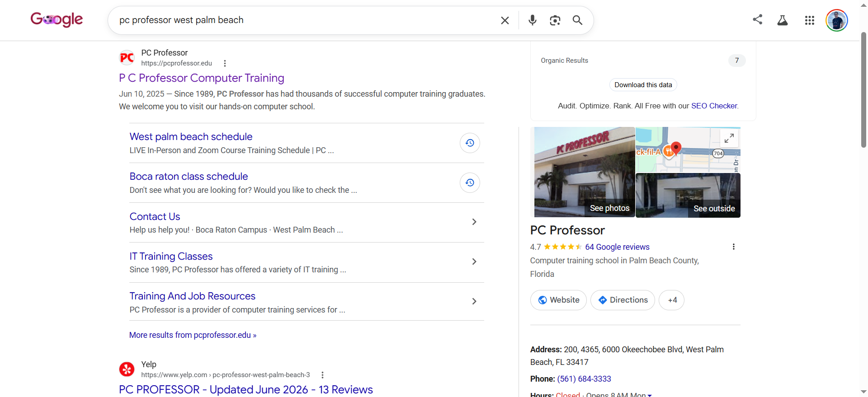Open 64 Google reviews link
Viewport: 868px width, 397px height.
pyautogui.click(x=617, y=247)
